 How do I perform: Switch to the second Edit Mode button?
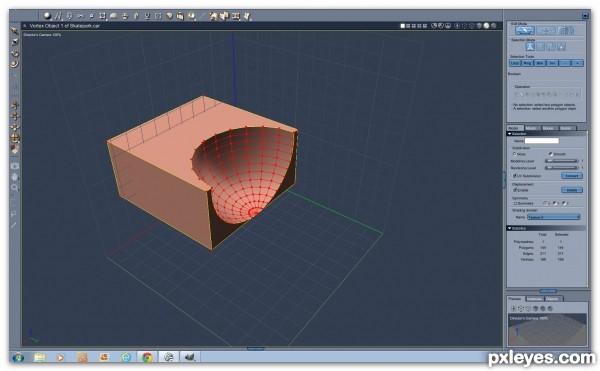pyautogui.click(x=546, y=31)
